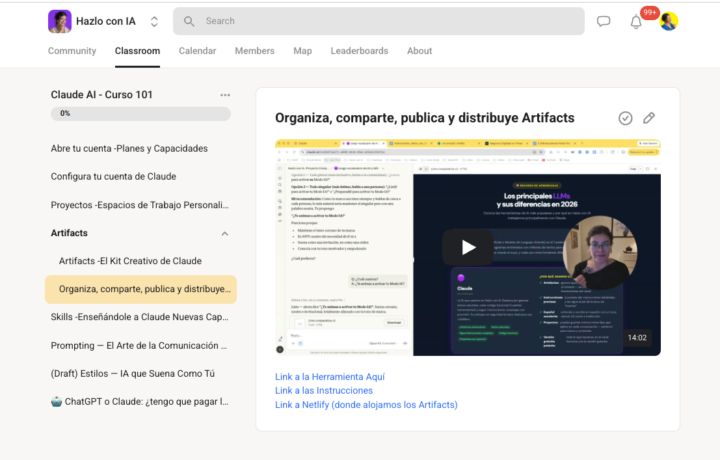Screen dimensions: 720x460
Task: Open lesson Configura tu cuenta de Claude
Action: tap(113, 176)
